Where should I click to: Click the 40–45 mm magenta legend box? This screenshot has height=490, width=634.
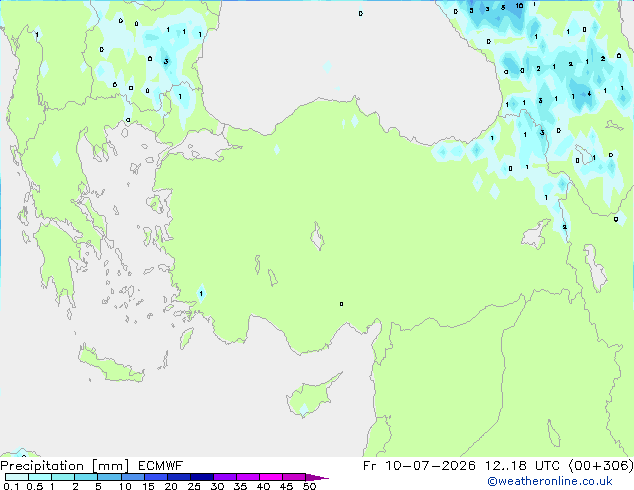click(x=271, y=477)
